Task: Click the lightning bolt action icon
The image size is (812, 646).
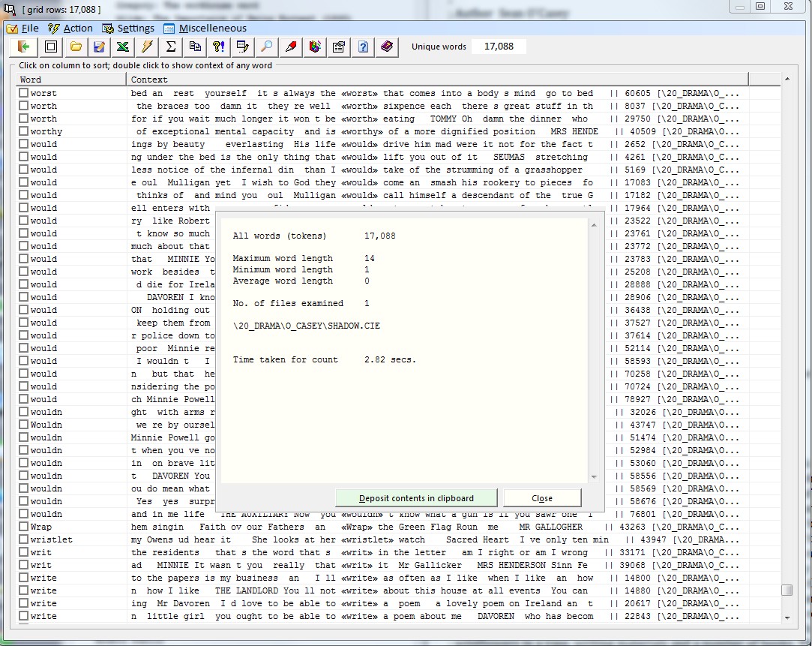Action: (147, 47)
